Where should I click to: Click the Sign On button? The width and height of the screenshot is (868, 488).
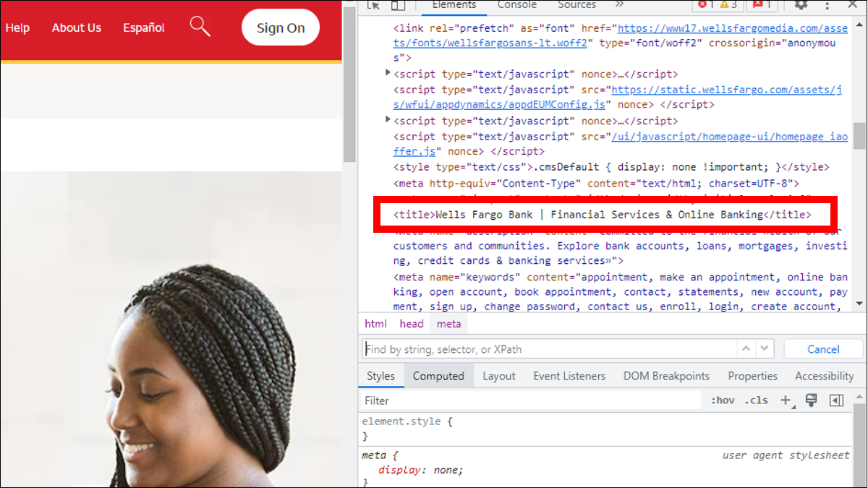pos(281,28)
